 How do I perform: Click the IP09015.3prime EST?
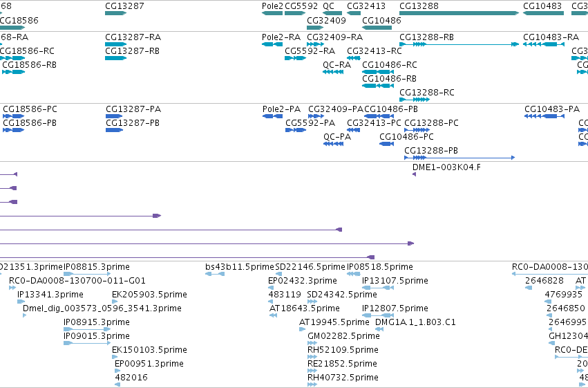pyautogui.click(x=87, y=343)
